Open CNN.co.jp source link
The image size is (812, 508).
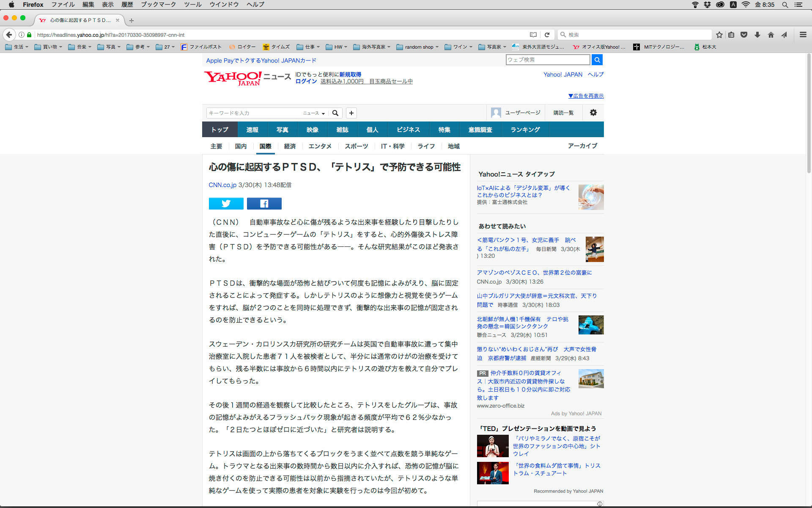(x=222, y=185)
